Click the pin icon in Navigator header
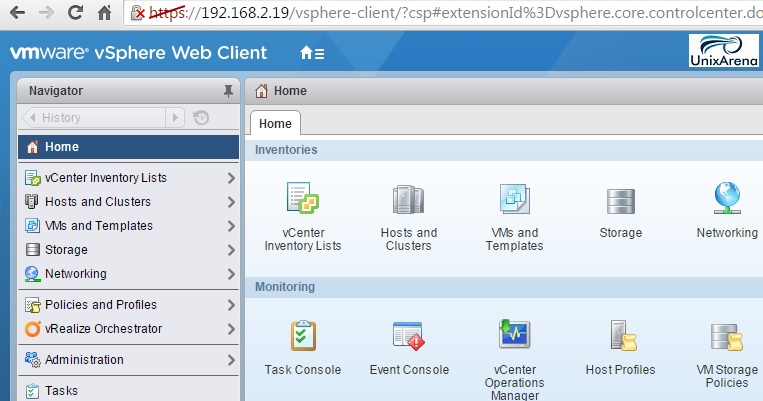763x401 pixels. tap(228, 91)
